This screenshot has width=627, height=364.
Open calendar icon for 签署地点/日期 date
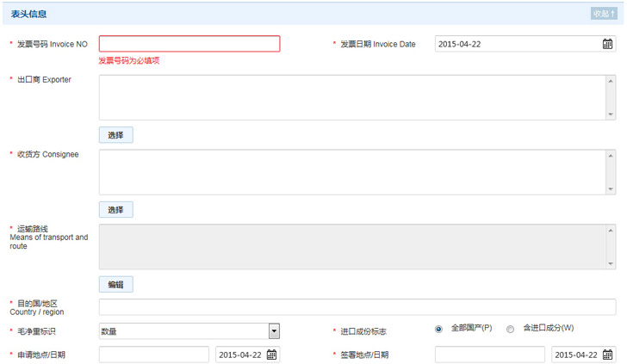click(607, 355)
